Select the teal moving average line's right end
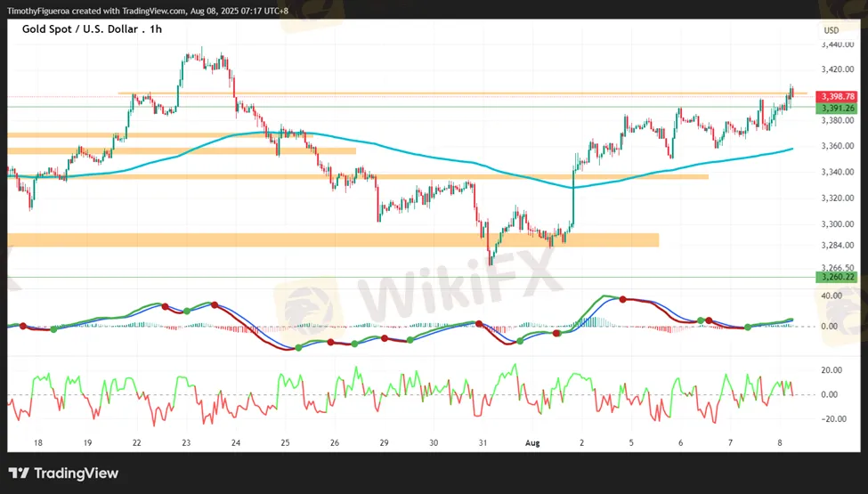 (x=791, y=150)
